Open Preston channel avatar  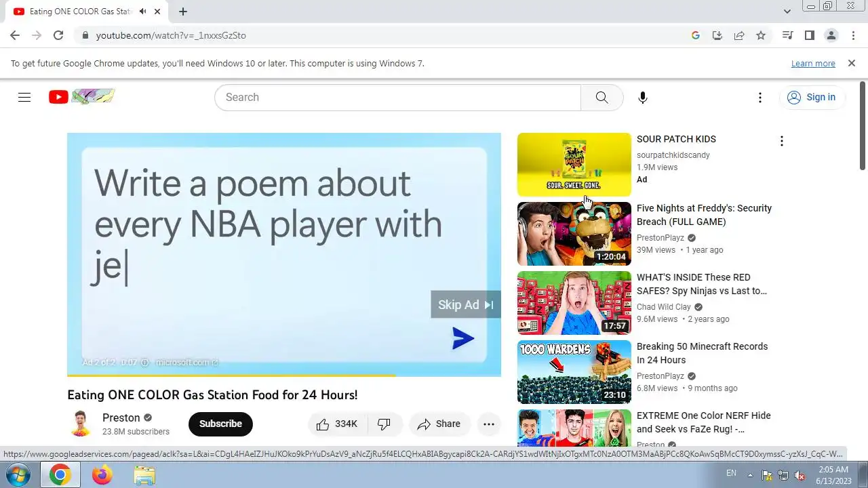pos(81,424)
